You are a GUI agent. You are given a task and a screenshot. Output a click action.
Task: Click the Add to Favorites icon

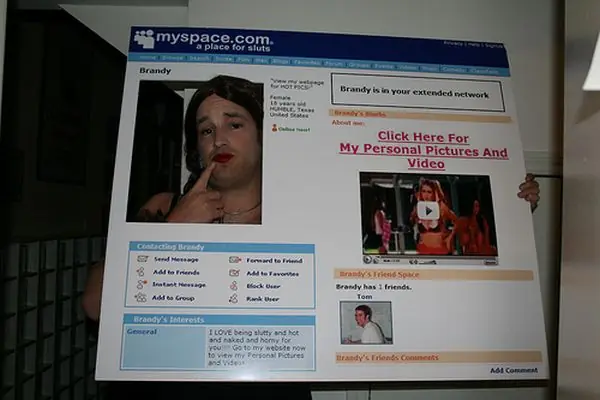click(x=234, y=273)
